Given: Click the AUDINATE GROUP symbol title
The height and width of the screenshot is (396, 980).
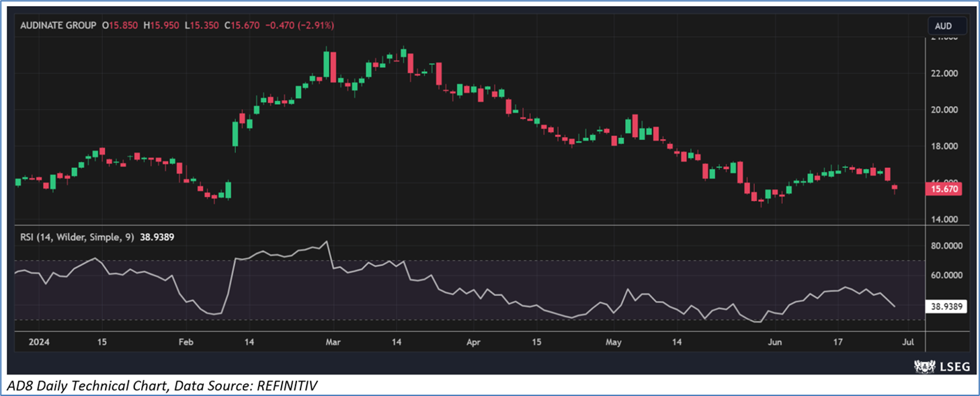Looking at the screenshot, I should tap(57, 26).
